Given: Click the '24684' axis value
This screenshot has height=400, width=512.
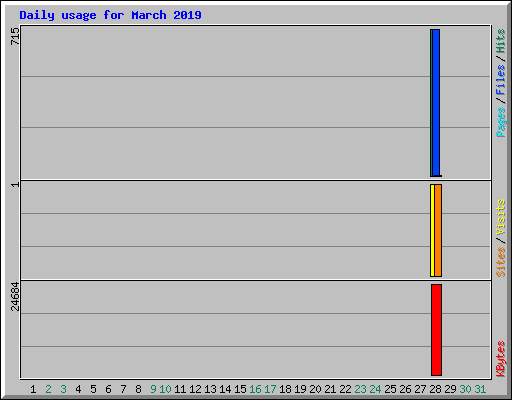Looking at the screenshot, I should pos(15,297).
